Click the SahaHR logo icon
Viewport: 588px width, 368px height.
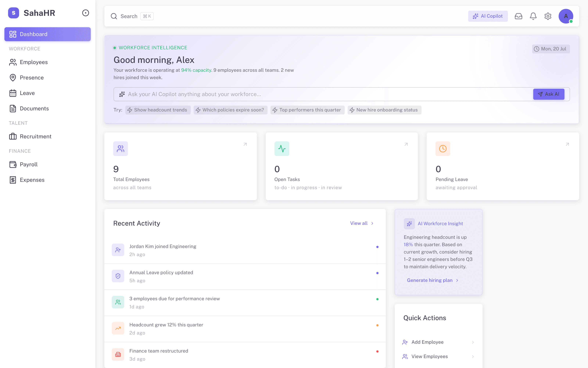pos(14,13)
